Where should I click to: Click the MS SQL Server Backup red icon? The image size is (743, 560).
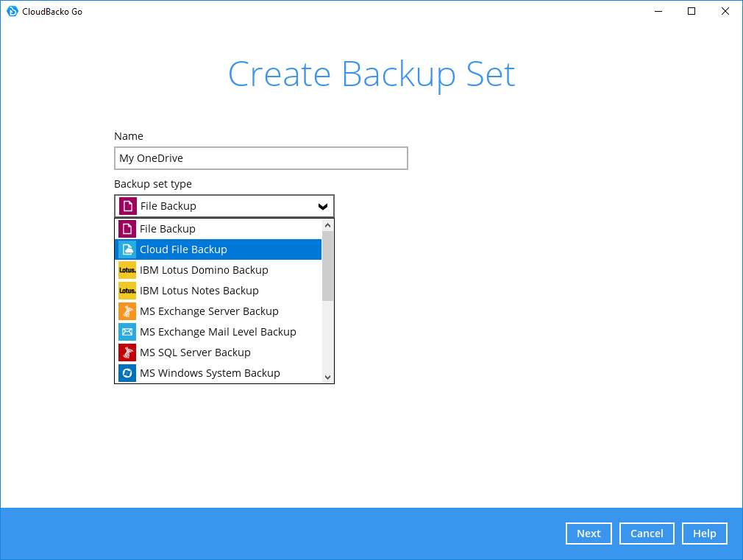[127, 352]
